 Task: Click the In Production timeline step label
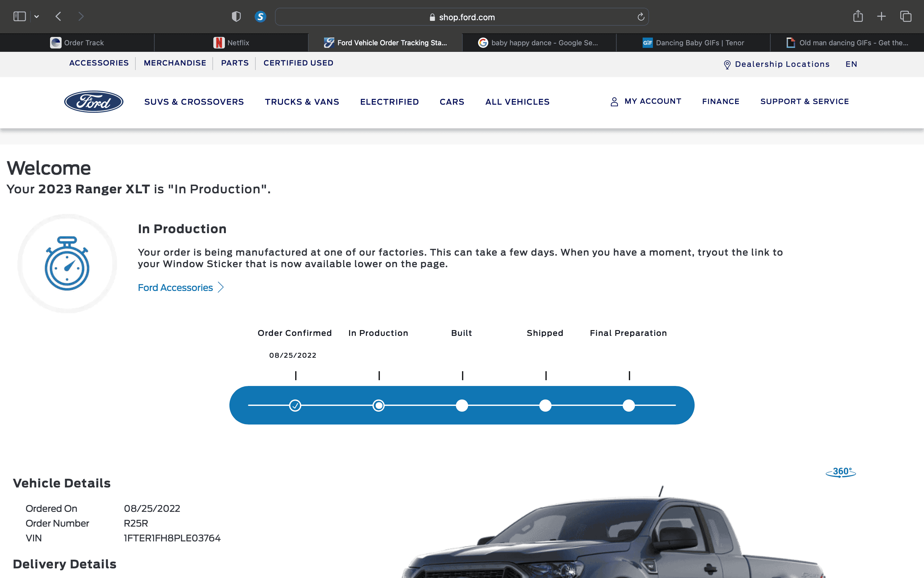pyautogui.click(x=378, y=333)
